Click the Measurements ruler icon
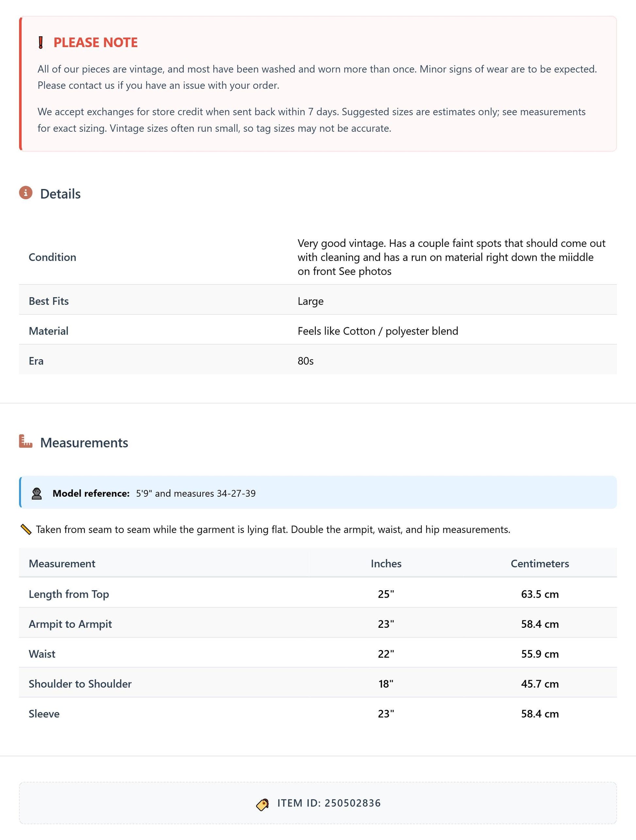 [x=26, y=442]
